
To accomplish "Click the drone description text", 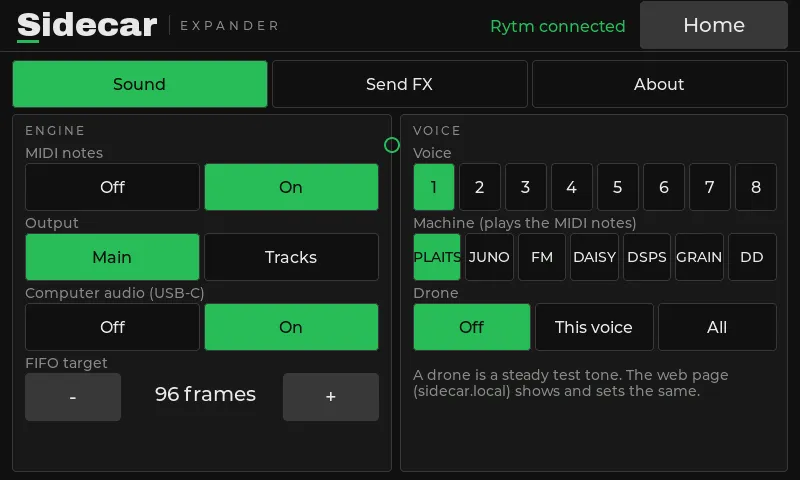I will pos(571,383).
